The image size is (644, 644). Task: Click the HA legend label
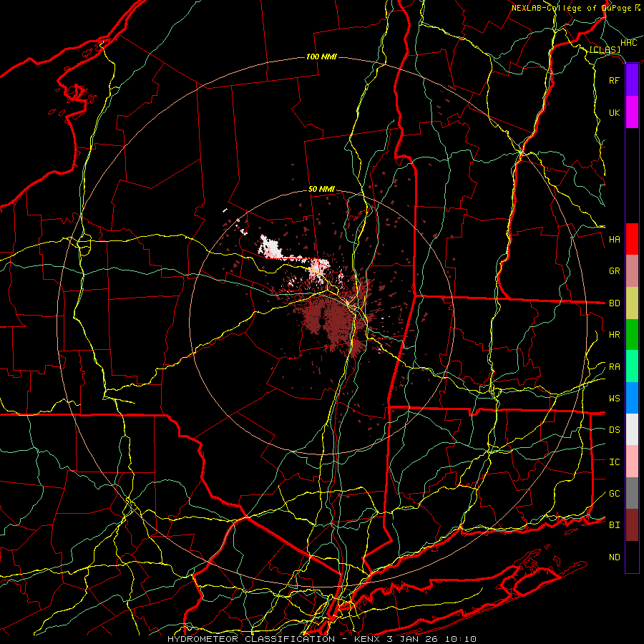coord(614,239)
